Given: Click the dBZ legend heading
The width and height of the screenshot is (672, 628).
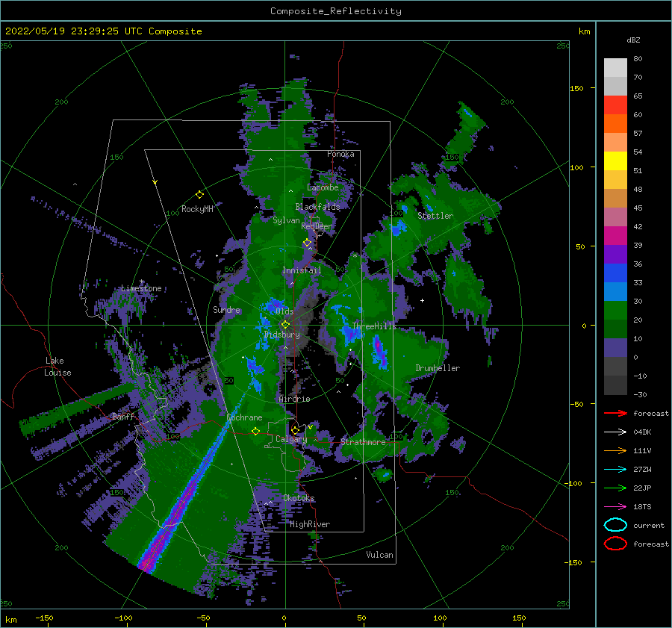Looking at the screenshot, I should [633, 40].
